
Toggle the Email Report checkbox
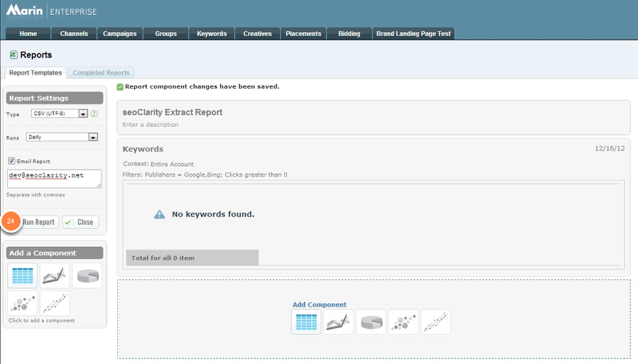coord(11,161)
